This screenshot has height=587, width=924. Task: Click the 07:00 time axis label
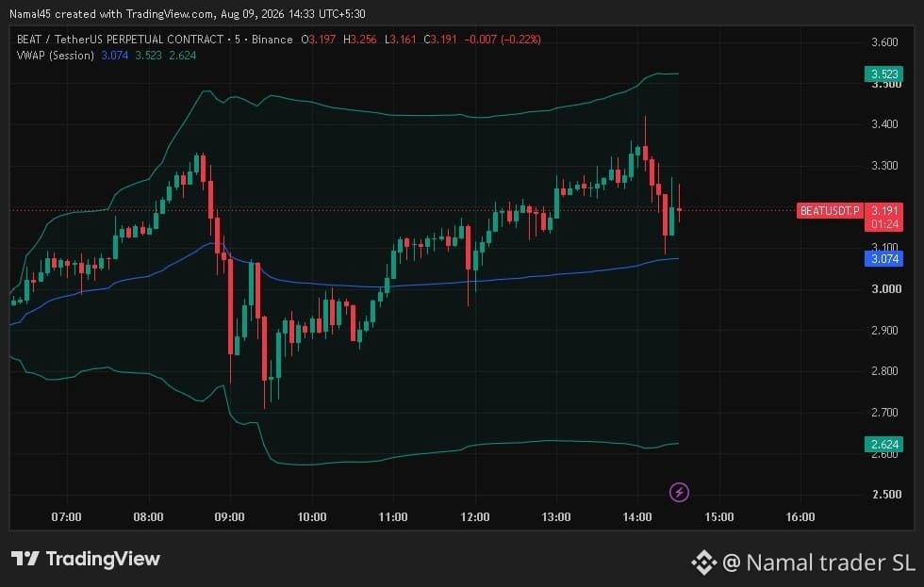66,517
